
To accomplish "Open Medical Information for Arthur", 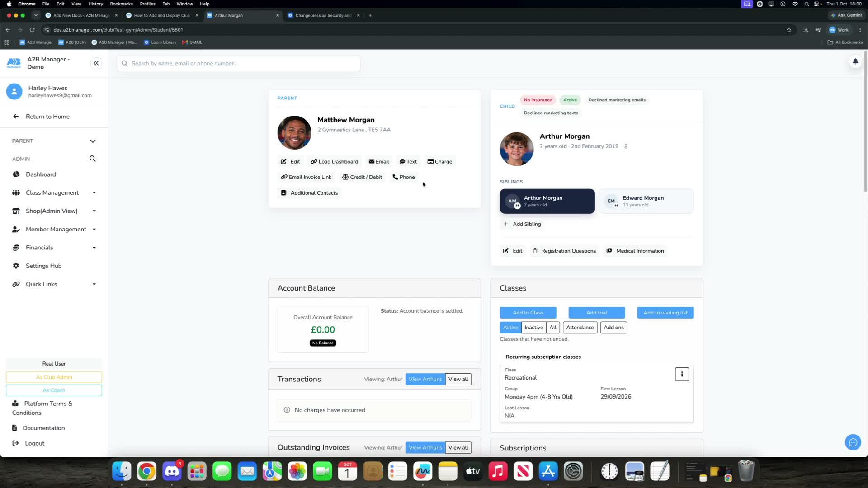I will [635, 251].
